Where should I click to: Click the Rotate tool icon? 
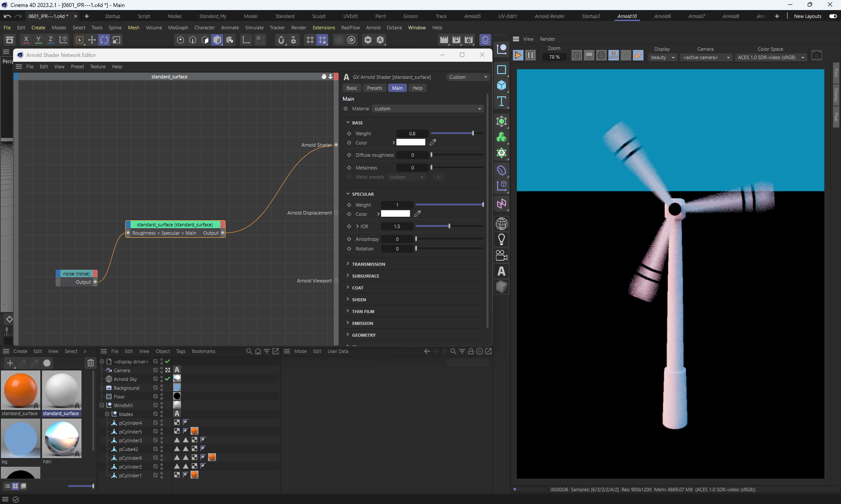[104, 40]
